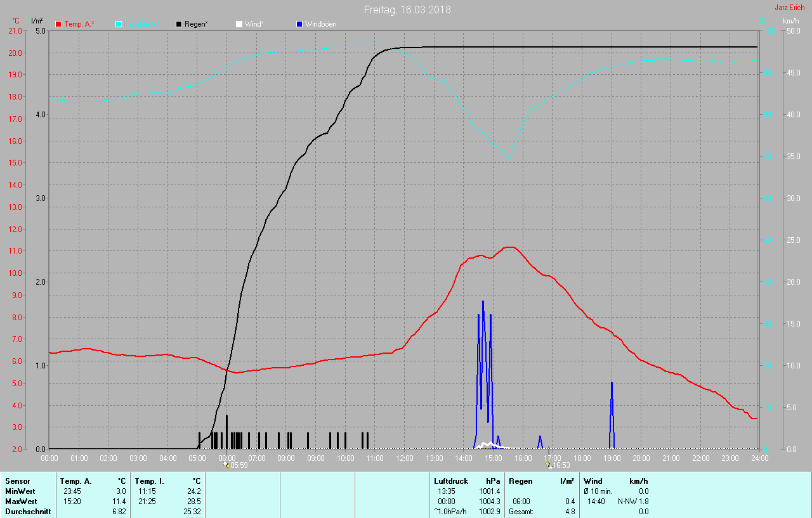Click the 'Luftdruck' column header
Screen dimensions: 812x518
pos(450,481)
